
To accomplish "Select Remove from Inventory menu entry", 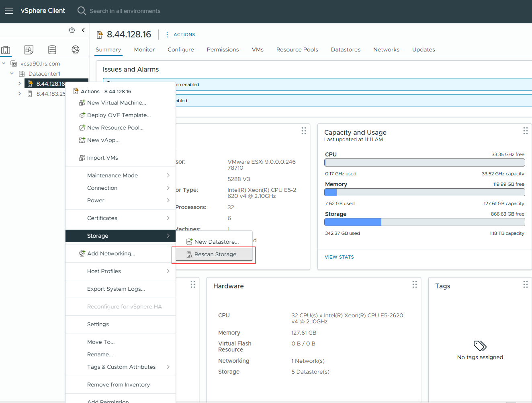I will click(x=121, y=384).
